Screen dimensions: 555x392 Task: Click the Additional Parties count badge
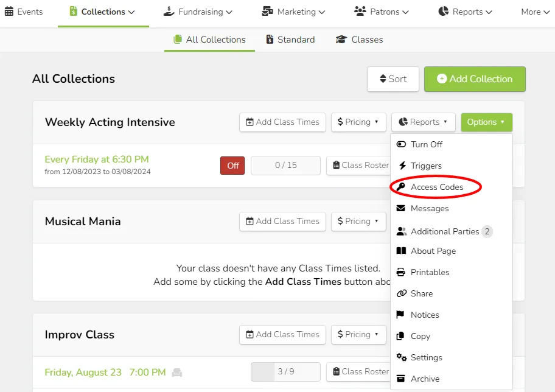point(487,231)
